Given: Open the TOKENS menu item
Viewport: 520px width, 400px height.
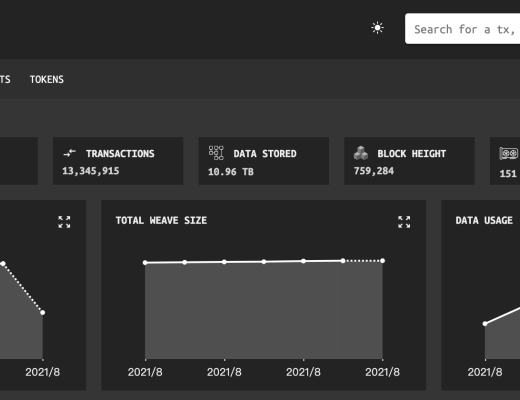Looking at the screenshot, I should (x=47, y=79).
